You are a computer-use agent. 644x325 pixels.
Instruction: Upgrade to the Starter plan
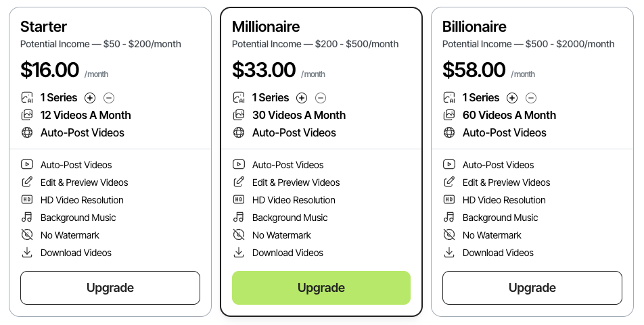pos(110,288)
